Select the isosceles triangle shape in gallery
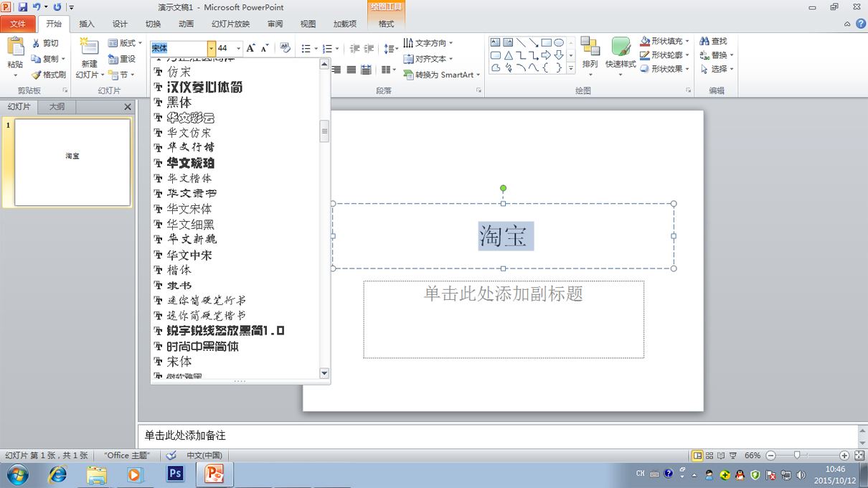Screen dimensions: 868x488 [x=508, y=55]
